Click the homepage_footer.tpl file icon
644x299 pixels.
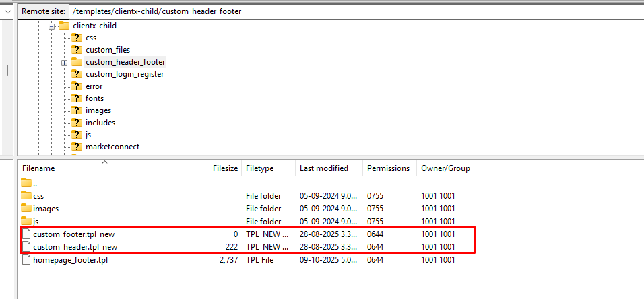point(26,260)
